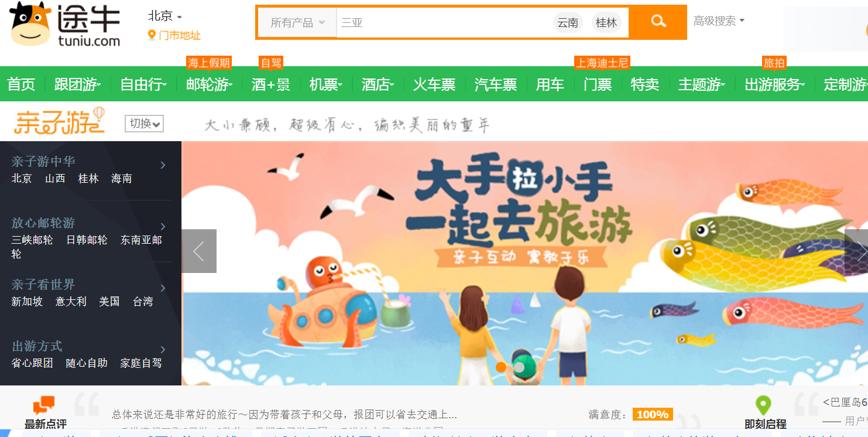Expand the 亲子游中华 sidebar category arrow
Image resolution: width=868 pixels, height=437 pixels.
[163, 165]
